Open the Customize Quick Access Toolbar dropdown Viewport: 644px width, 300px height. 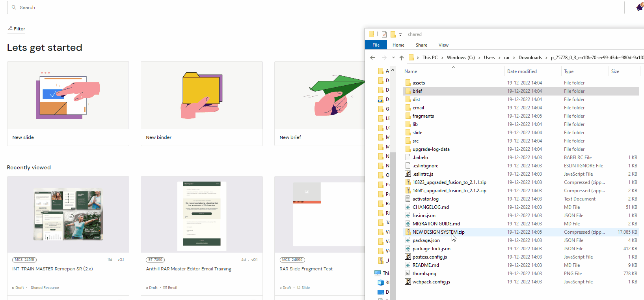pyautogui.click(x=400, y=35)
